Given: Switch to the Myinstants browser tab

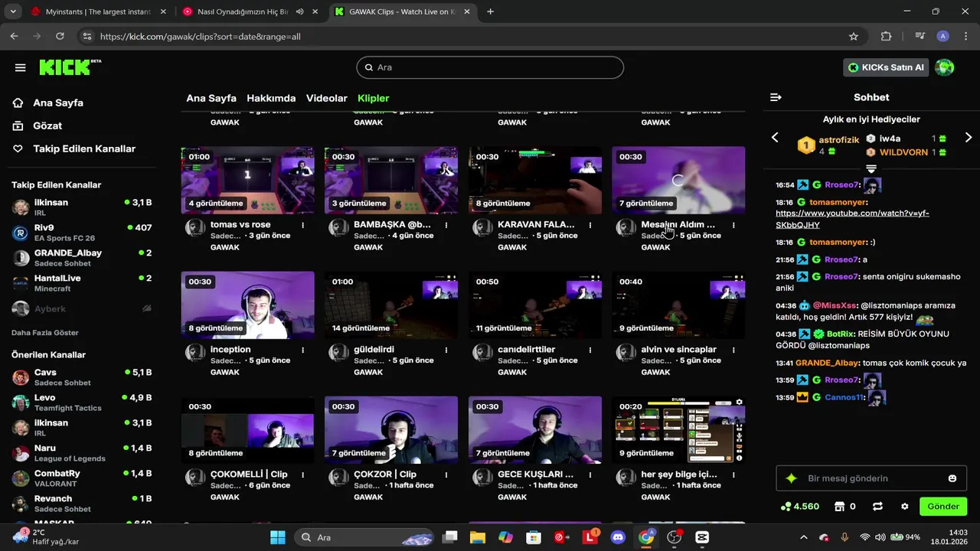Looking at the screenshot, I should (96, 11).
